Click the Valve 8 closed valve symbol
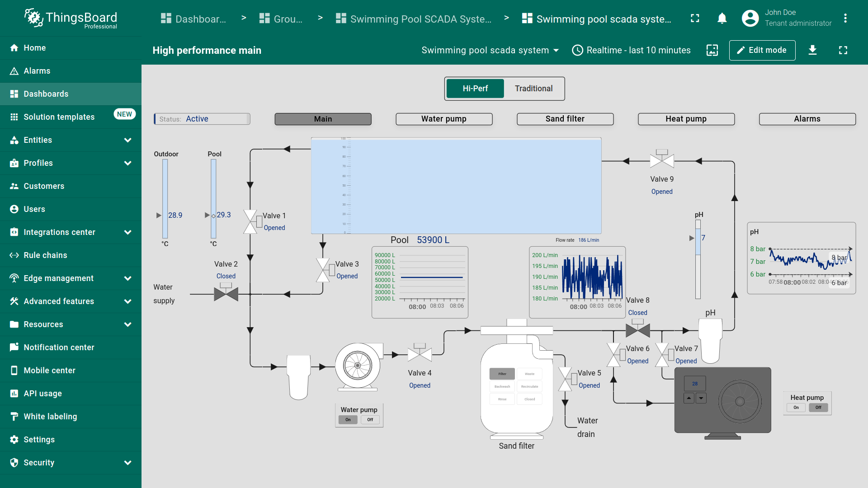 pos(637,330)
